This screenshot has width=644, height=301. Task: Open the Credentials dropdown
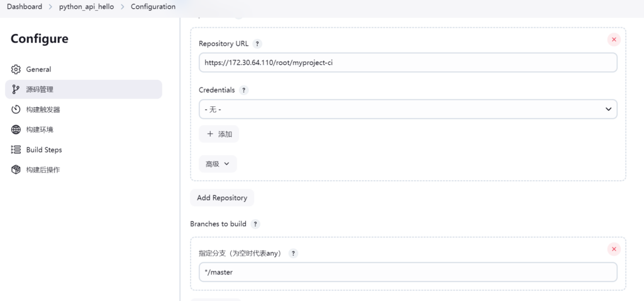point(408,109)
